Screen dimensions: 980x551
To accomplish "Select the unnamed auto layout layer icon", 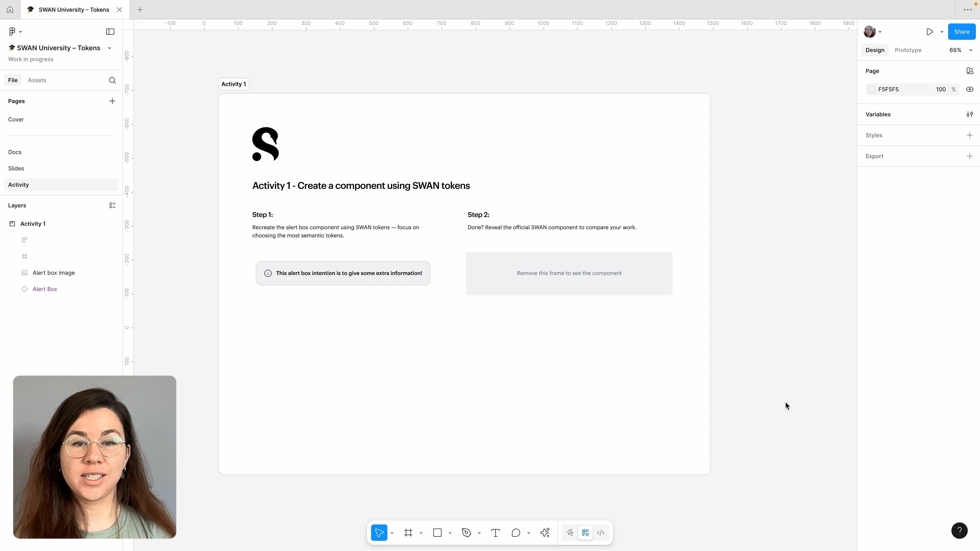I will pos(24,240).
